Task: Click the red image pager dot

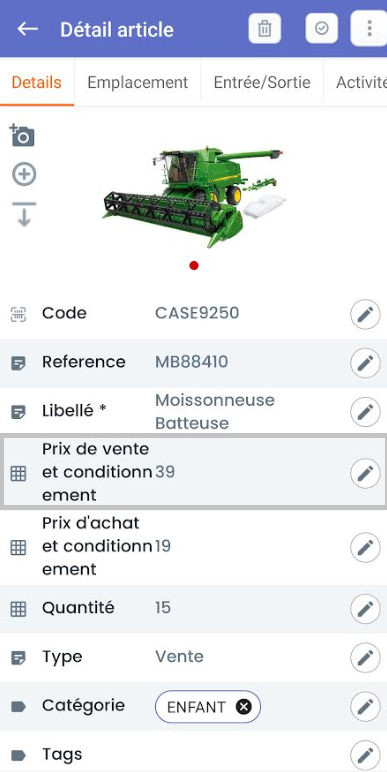Action: coord(194,266)
